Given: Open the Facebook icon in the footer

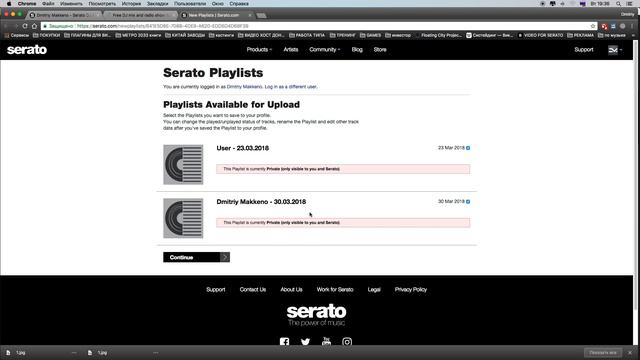Looking at the screenshot, I should (284, 342).
